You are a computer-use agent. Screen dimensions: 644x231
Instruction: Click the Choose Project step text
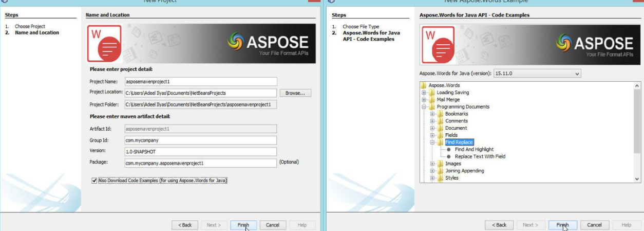pyautogui.click(x=30, y=26)
